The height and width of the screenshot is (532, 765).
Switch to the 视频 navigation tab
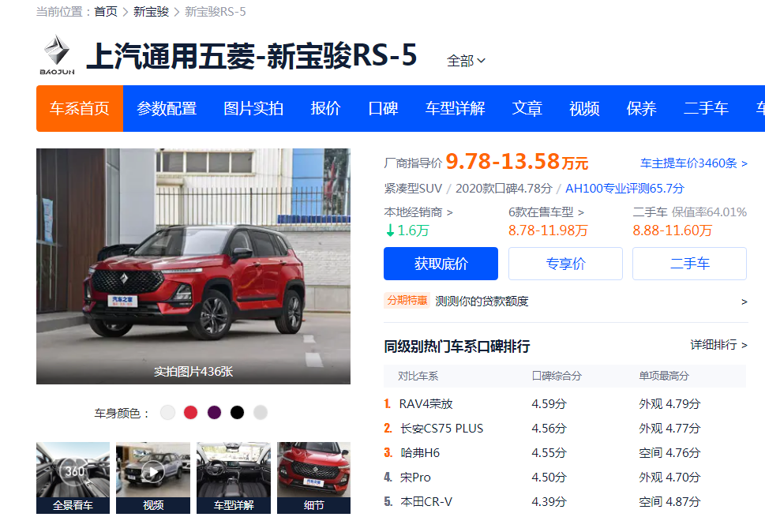pyautogui.click(x=584, y=108)
